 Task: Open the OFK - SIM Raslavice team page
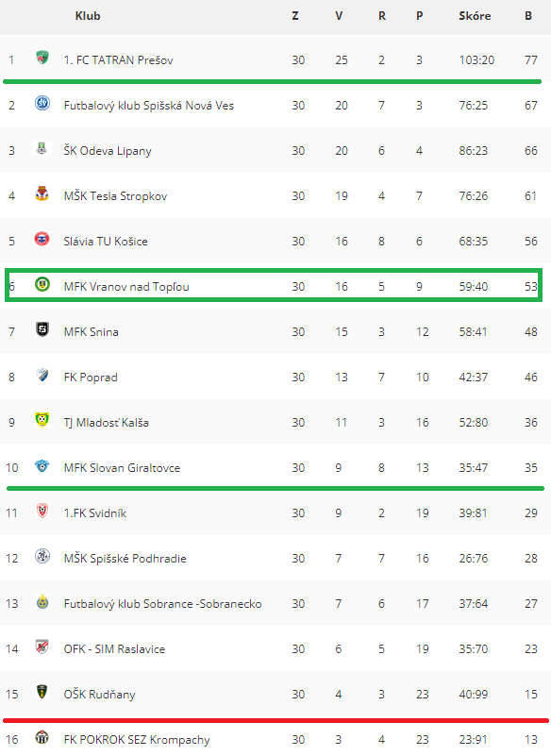point(114,649)
